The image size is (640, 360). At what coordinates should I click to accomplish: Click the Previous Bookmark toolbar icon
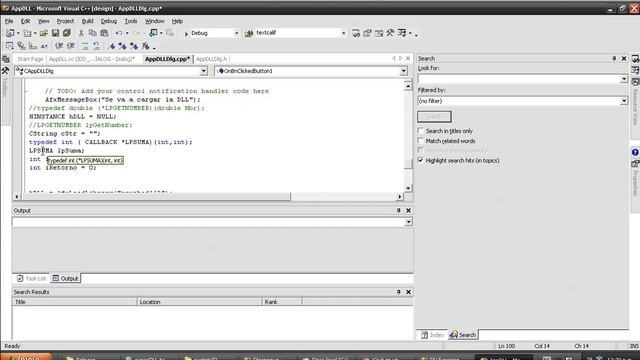[134, 46]
